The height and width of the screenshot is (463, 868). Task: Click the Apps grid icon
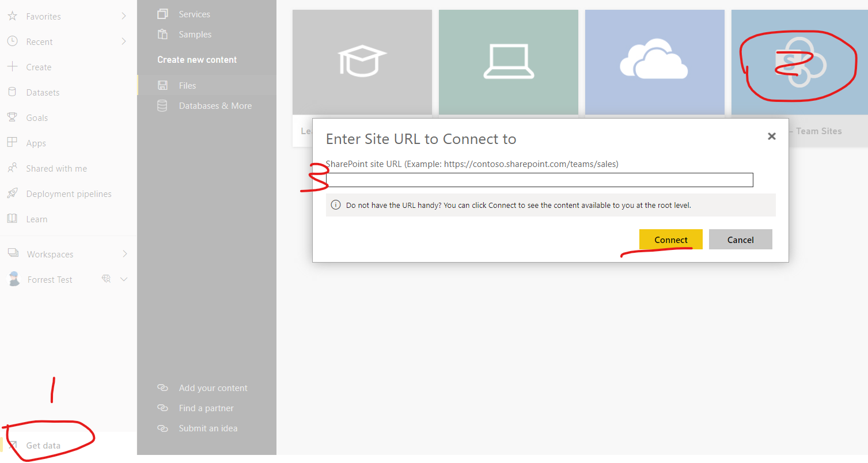coord(12,143)
